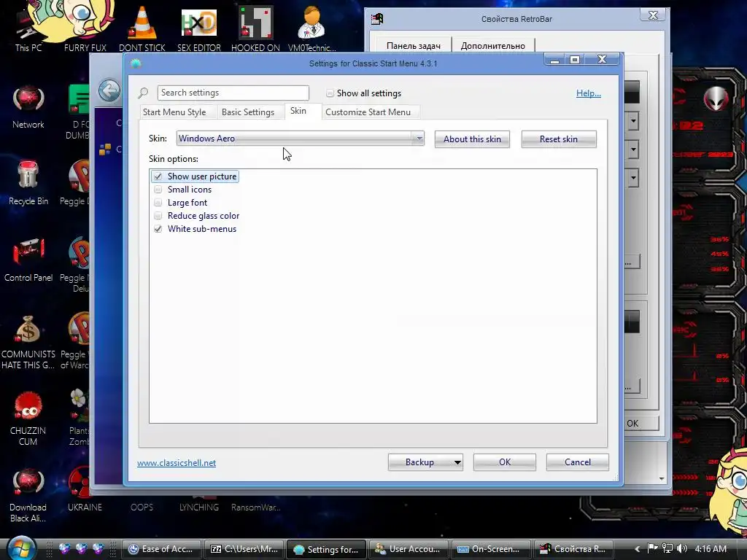This screenshot has width=747, height=560.
Task: Open Control Panel desktop icon
Action: (28, 260)
